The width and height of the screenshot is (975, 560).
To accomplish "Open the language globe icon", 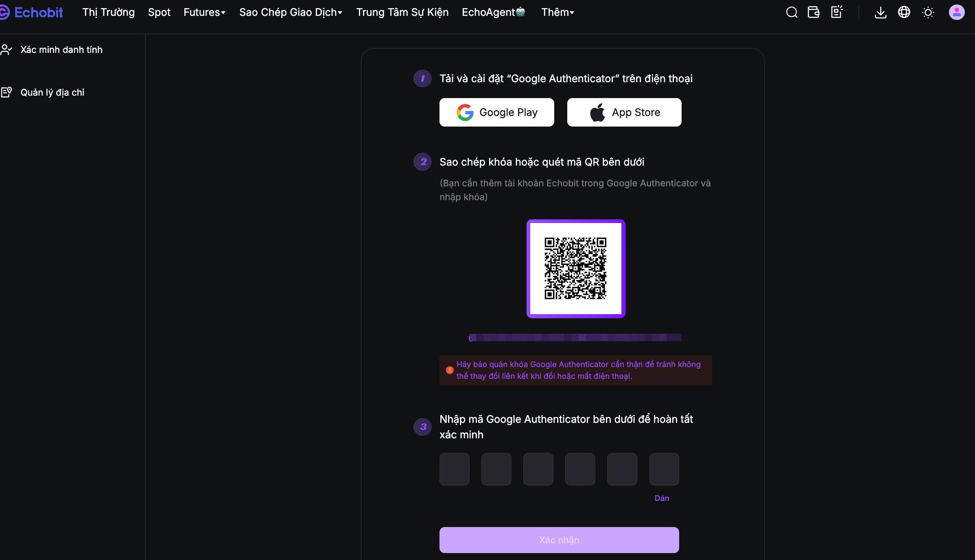I will (904, 12).
